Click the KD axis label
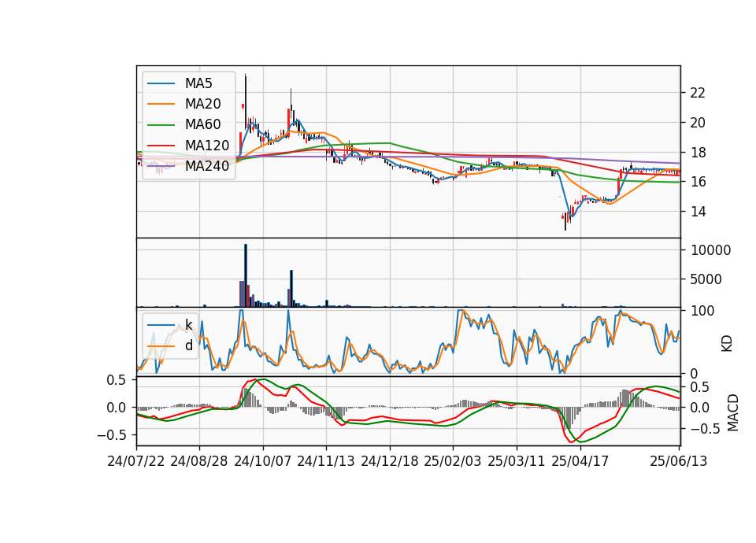 pyautogui.click(x=727, y=344)
